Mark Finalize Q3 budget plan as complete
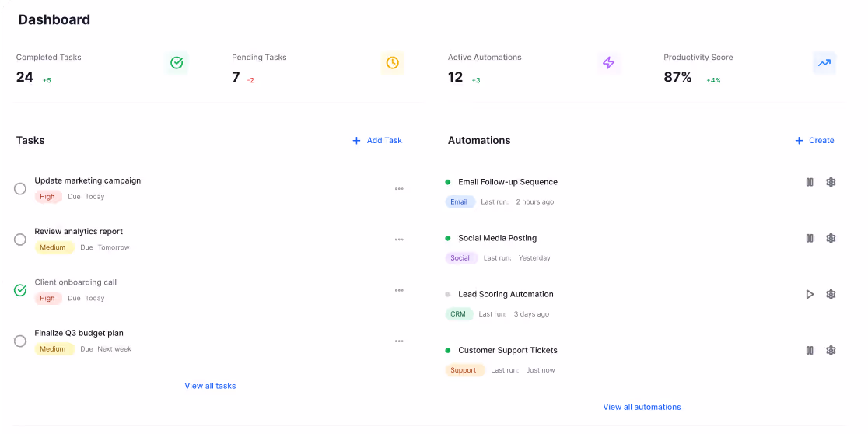The image size is (868, 434). 20,341
